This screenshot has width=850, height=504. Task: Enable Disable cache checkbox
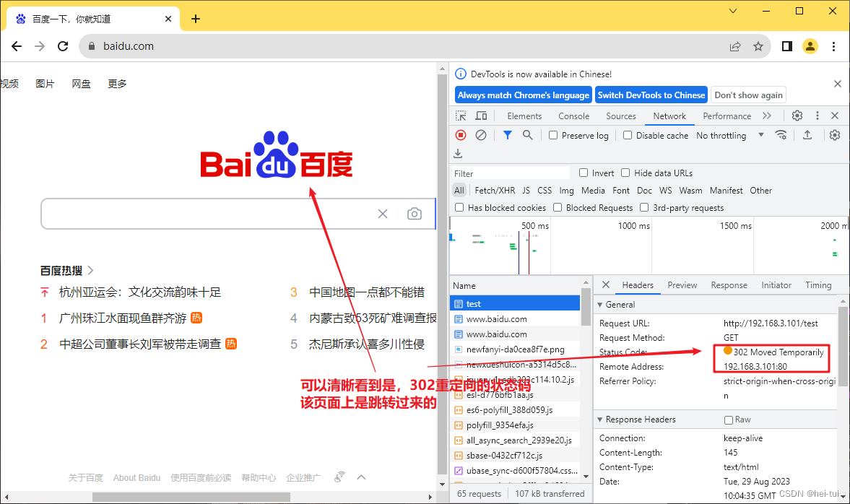click(627, 135)
